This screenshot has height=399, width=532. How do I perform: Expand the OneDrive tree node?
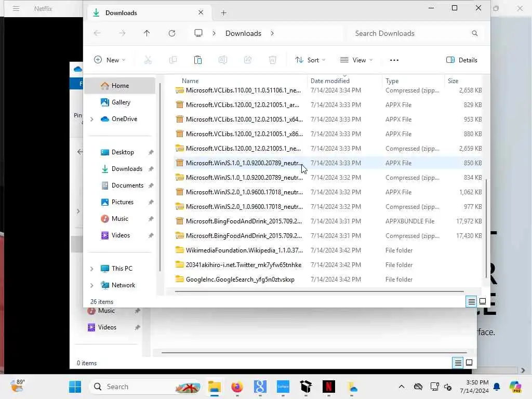coord(91,119)
